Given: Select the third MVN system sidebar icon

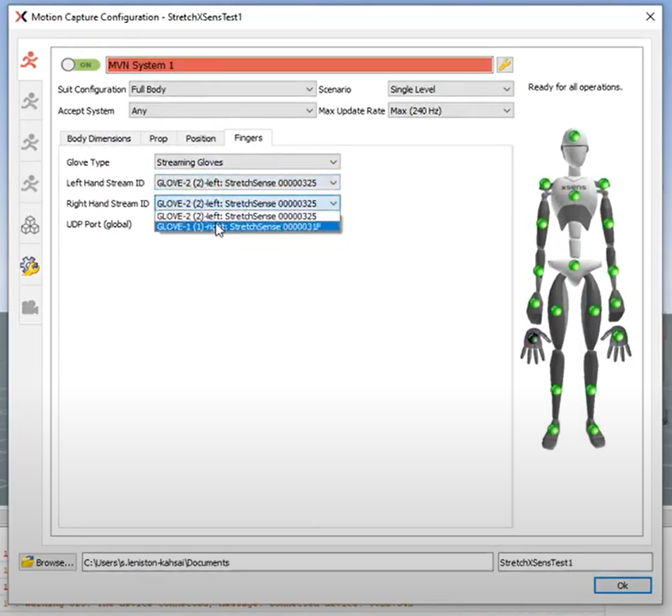Looking at the screenshot, I should point(30,143).
